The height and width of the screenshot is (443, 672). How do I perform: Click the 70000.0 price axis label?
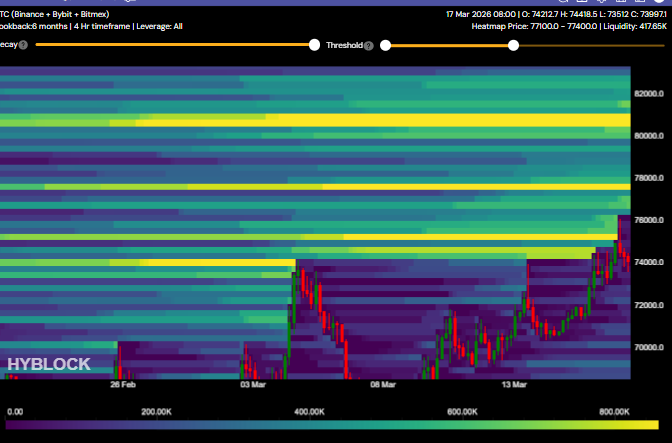(649, 347)
